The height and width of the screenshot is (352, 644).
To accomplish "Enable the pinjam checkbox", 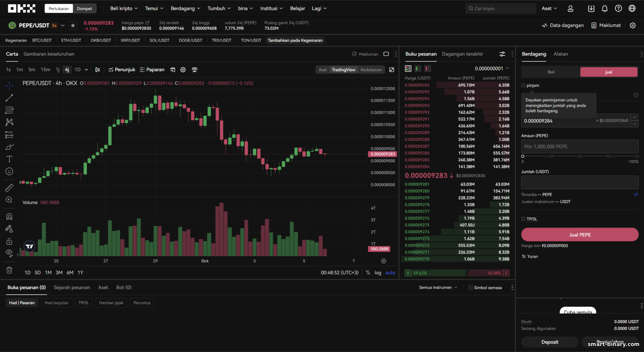I will pos(523,85).
